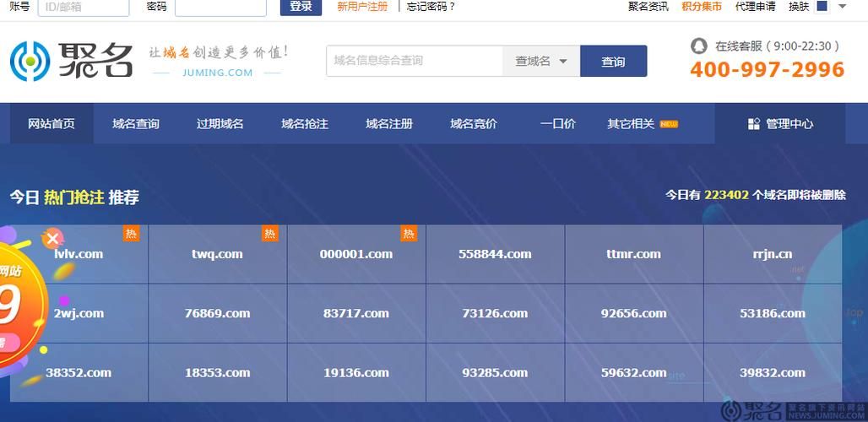Viewport: 868px width, 422px height.
Task: Open 积分集市 points market link
Action: 702,7
